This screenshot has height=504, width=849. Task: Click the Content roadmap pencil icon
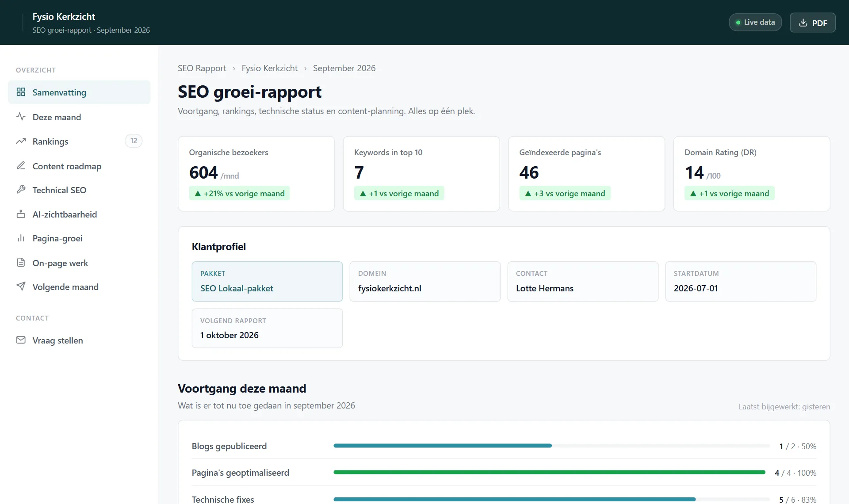click(21, 166)
